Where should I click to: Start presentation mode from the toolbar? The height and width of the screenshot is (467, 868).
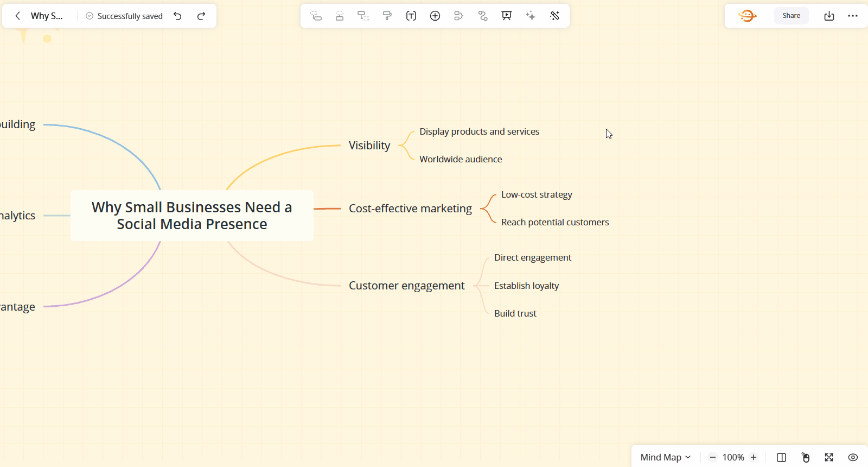[507, 16]
